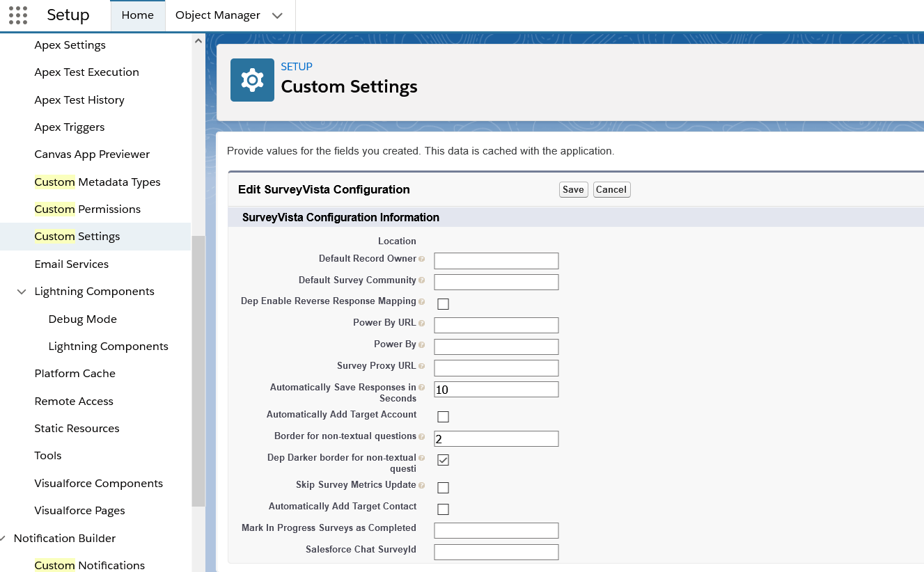Collapse the Lightning Components section

[x=21, y=291]
